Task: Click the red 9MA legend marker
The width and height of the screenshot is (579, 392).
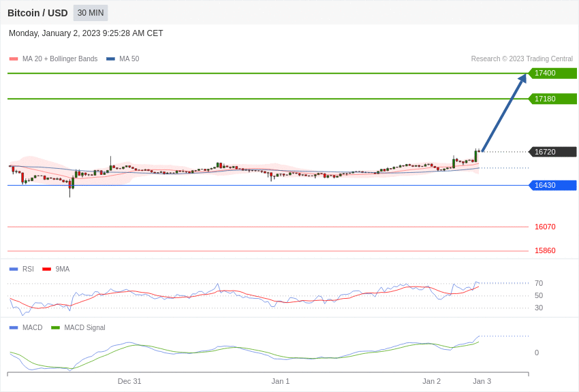Action: (46, 269)
